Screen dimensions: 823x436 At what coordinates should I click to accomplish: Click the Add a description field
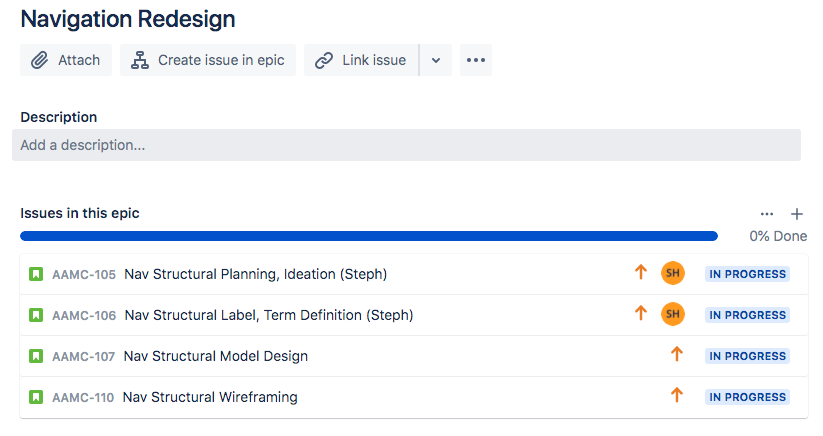tap(406, 145)
